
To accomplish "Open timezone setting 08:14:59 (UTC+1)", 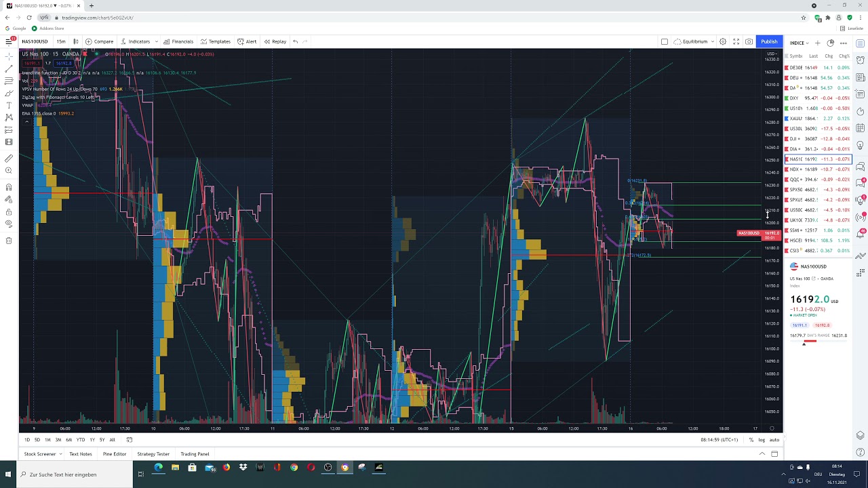I will point(719,440).
